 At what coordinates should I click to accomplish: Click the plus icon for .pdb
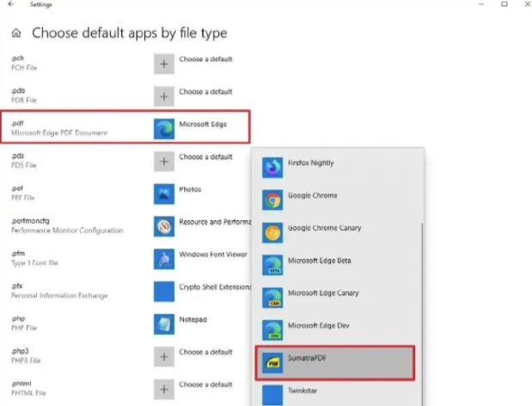point(164,96)
